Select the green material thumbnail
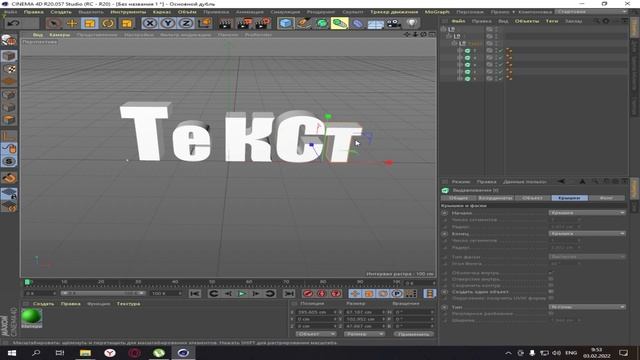Screen dimensions: 640x360 coord(31,317)
